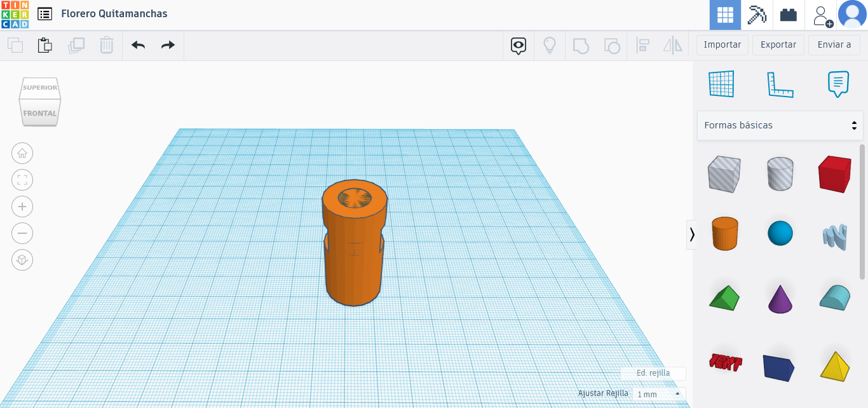
Task: Select the Scribble shape
Action: pyautogui.click(x=834, y=236)
